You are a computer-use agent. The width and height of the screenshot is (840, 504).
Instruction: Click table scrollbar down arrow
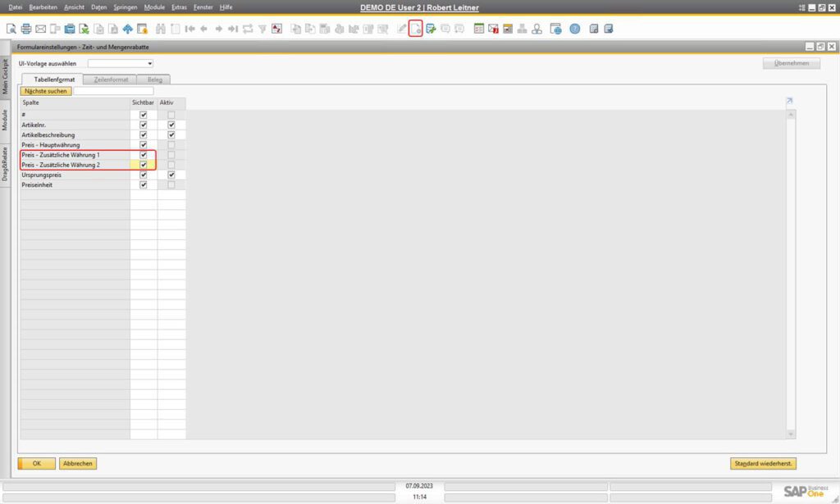[791, 434]
